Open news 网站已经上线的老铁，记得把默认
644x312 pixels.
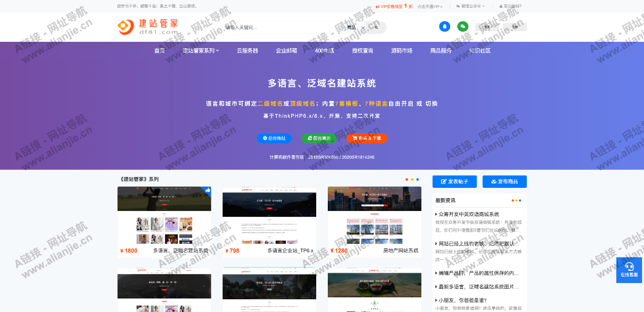click(478, 243)
